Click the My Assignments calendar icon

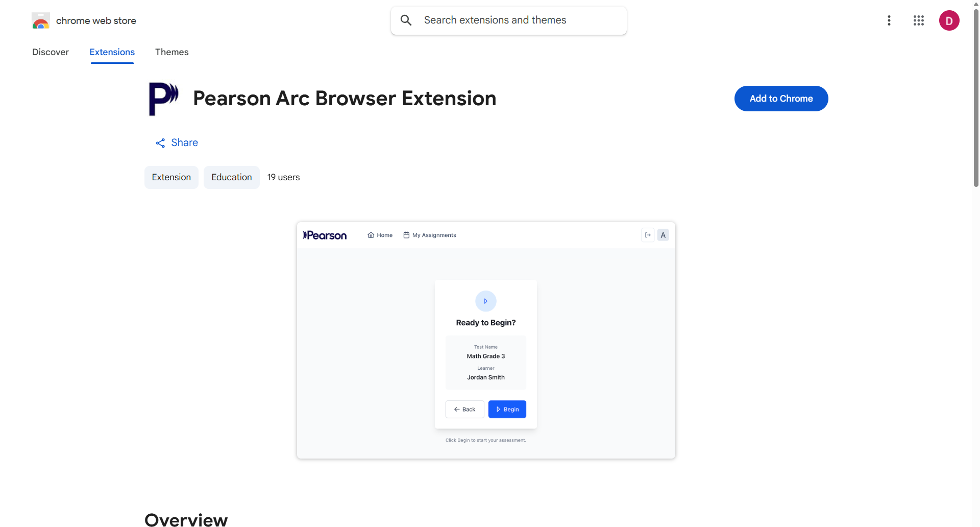tap(406, 235)
